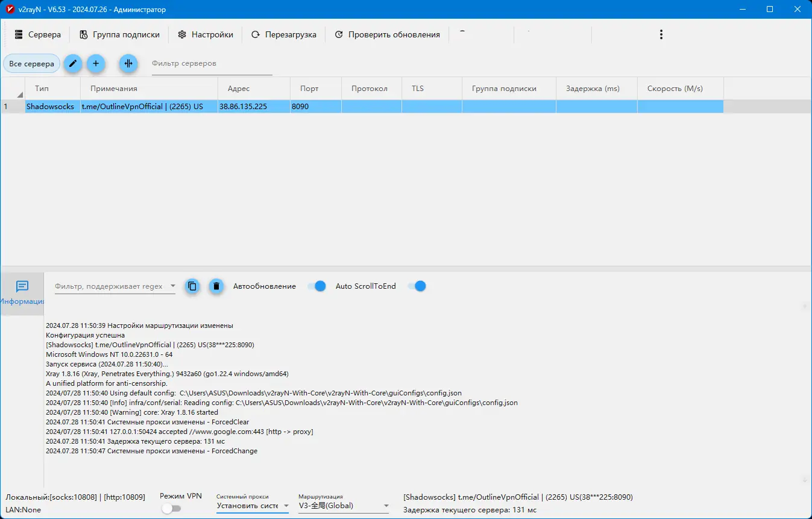Open the Группа подписки menu
The width and height of the screenshot is (812, 519).
pos(119,35)
